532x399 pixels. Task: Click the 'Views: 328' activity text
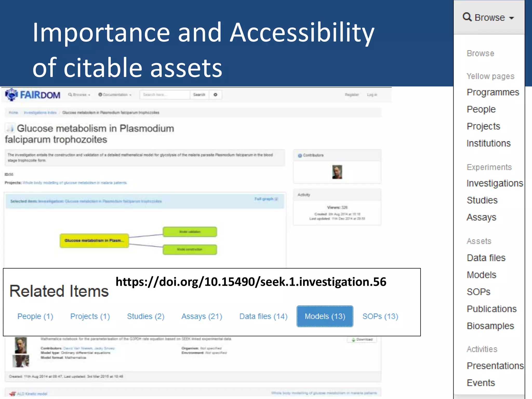tap(337, 207)
